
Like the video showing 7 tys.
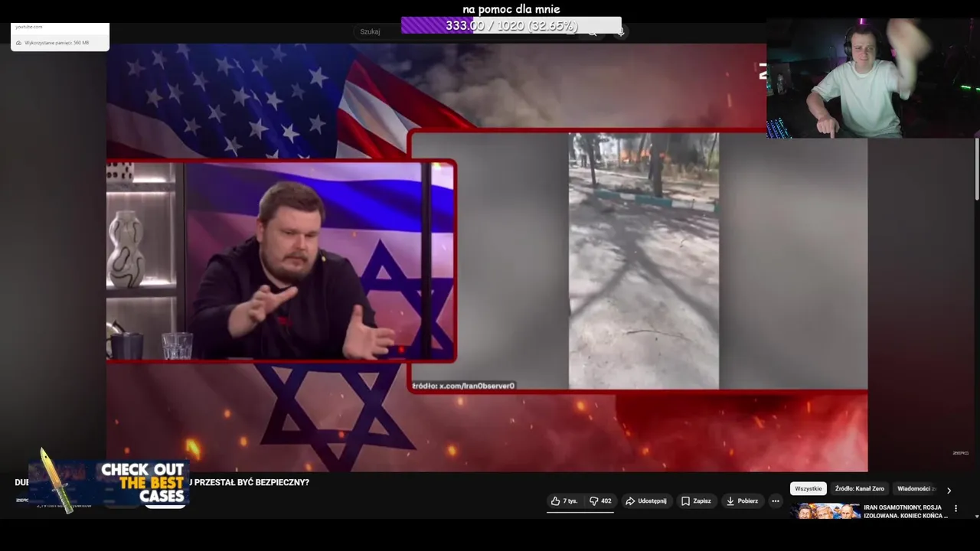[564, 501]
